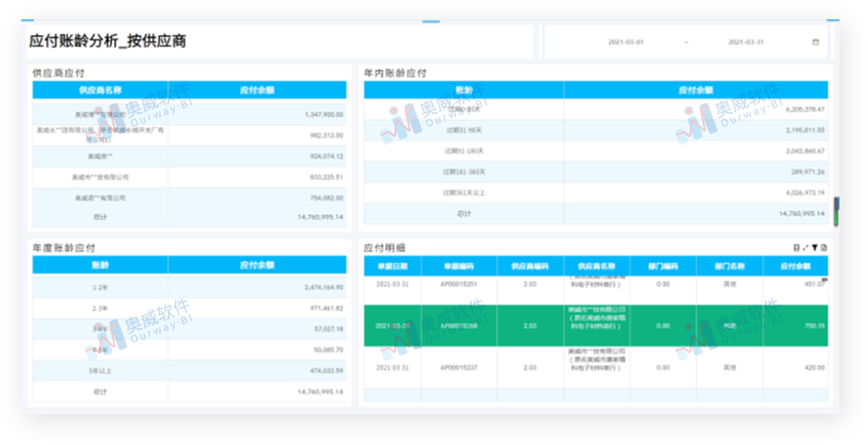Sort by 供应商名称 header in 供应商应付 table

click(100, 90)
